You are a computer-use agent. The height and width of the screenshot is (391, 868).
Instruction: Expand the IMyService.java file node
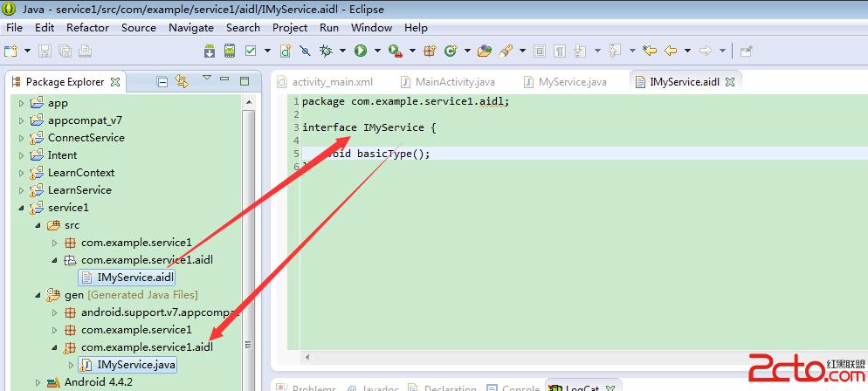[71, 365]
